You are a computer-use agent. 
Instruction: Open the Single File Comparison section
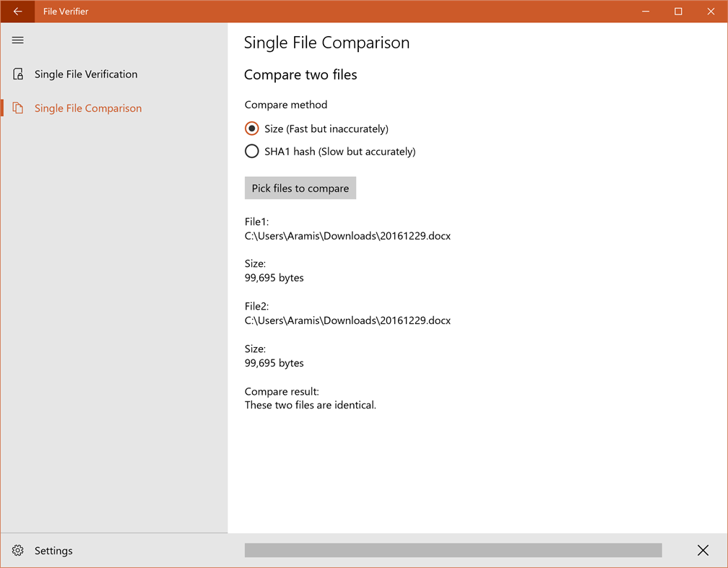tap(87, 108)
